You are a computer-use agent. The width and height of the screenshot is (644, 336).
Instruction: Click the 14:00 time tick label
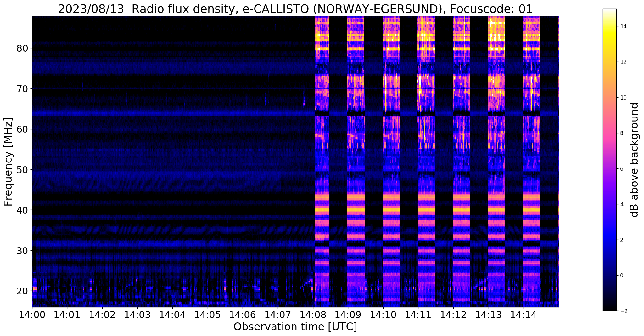pyautogui.click(x=32, y=315)
